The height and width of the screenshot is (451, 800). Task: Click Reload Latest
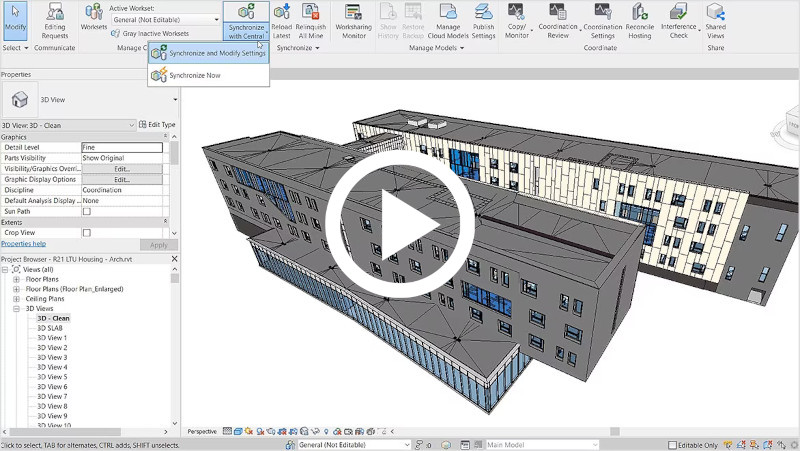[x=281, y=21]
